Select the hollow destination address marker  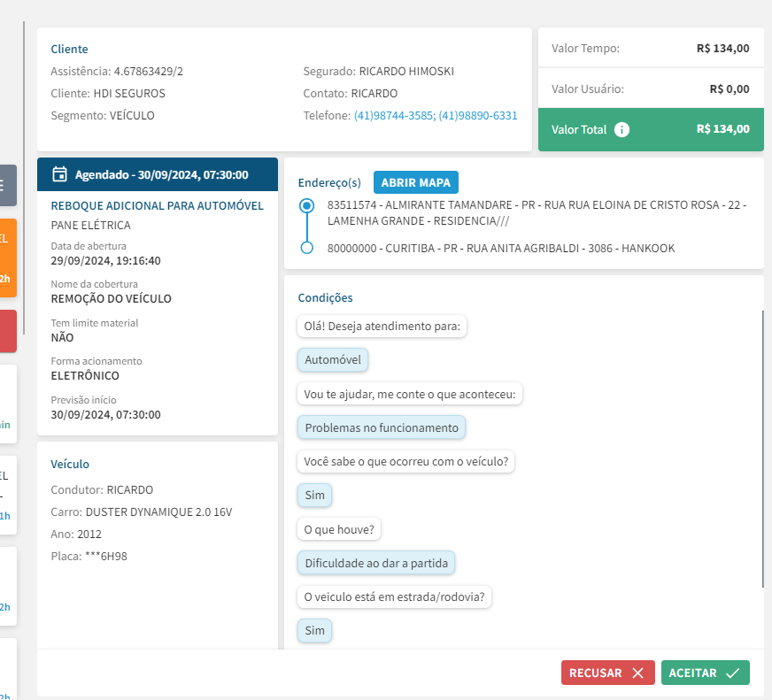click(307, 248)
